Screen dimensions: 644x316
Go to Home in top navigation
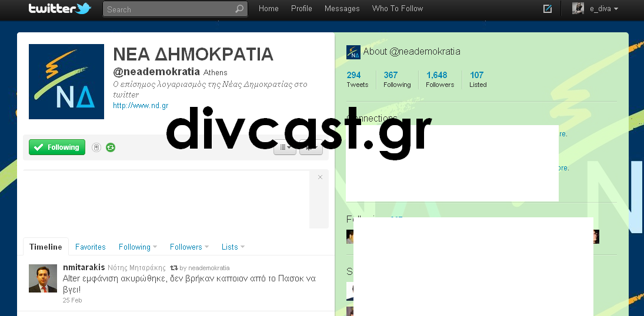pyautogui.click(x=268, y=9)
